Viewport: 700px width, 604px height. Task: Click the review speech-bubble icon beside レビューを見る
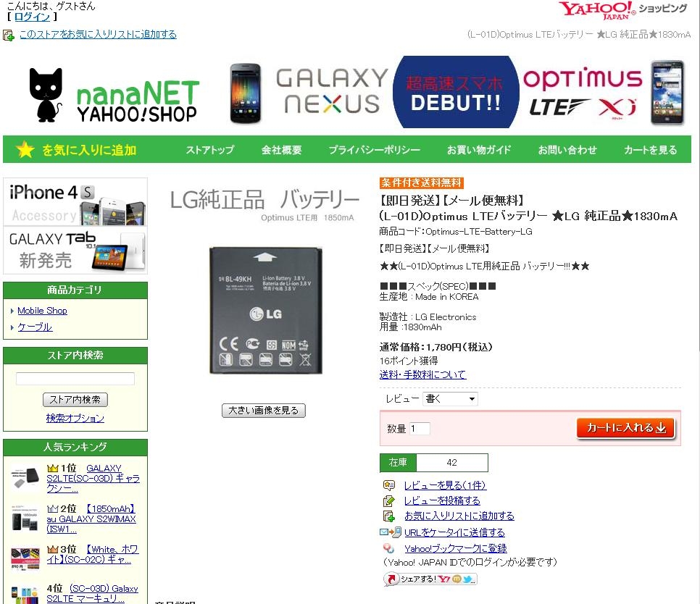tap(389, 485)
